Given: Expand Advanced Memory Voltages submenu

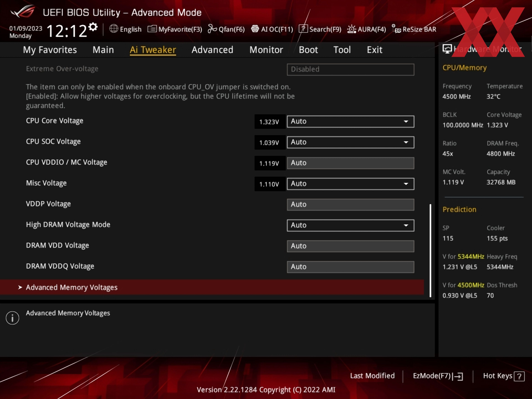Looking at the screenshot, I should pos(212,287).
